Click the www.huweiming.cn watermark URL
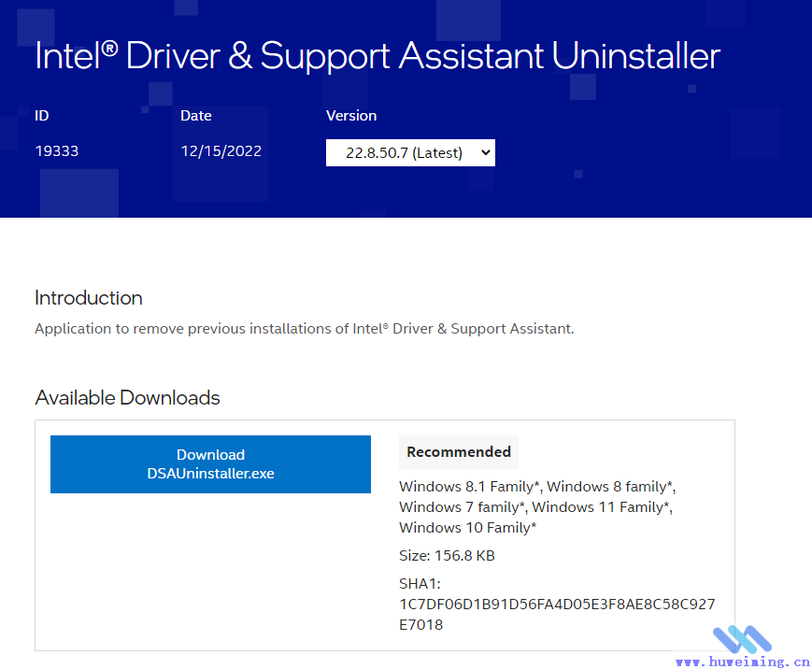This screenshot has width=812, height=669. (742, 662)
